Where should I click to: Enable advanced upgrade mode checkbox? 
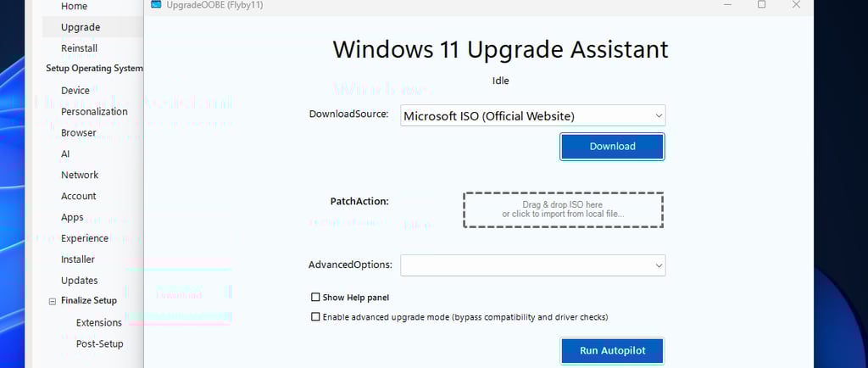[x=316, y=317]
